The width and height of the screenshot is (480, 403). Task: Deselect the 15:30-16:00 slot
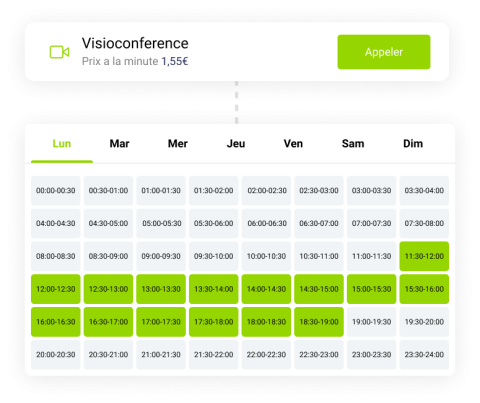point(424,289)
